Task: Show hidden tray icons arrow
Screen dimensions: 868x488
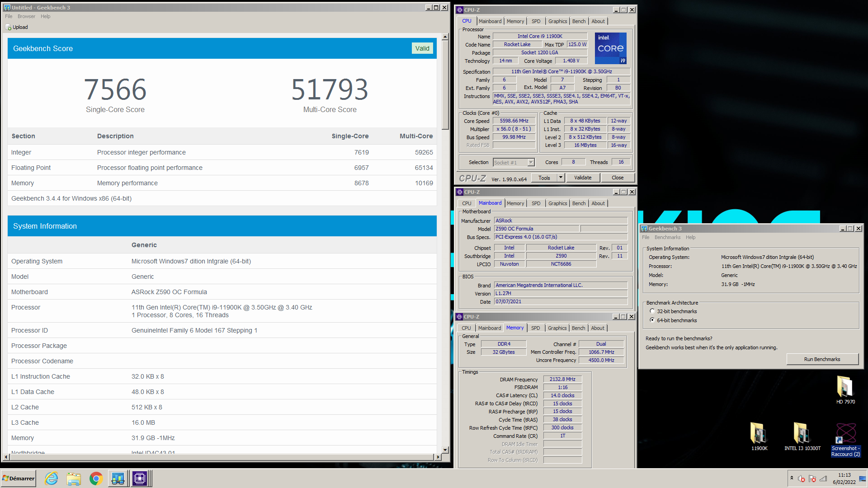Action: pos(792,478)
